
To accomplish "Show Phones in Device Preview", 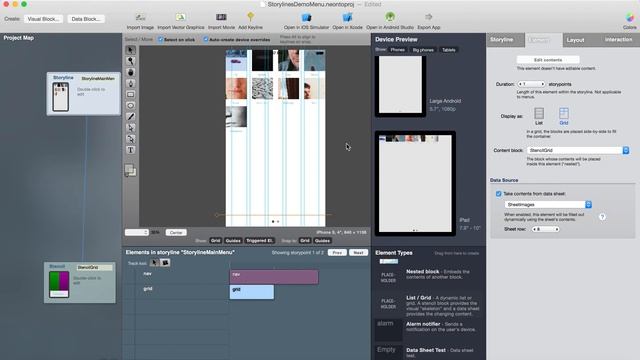I will [398, 50].
